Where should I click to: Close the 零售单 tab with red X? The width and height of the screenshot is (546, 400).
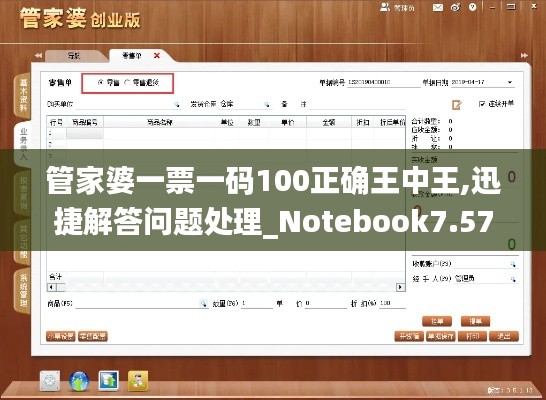(x=157, y=55)
